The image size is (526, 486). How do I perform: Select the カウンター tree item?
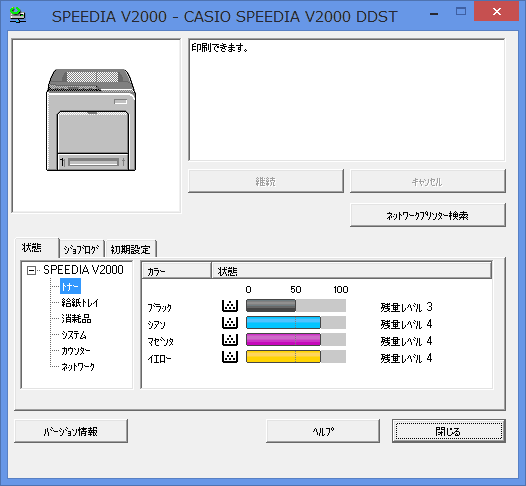click(76, 351)
